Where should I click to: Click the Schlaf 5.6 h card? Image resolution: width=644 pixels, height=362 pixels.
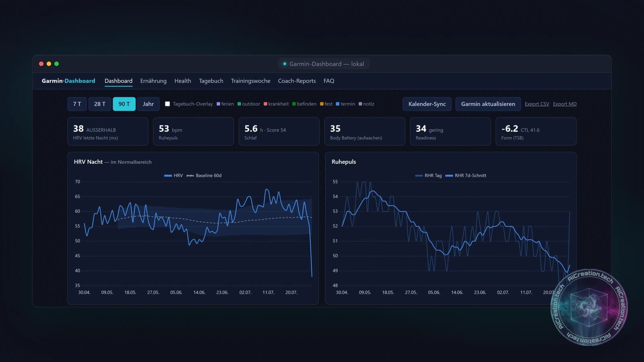(279, 132)
